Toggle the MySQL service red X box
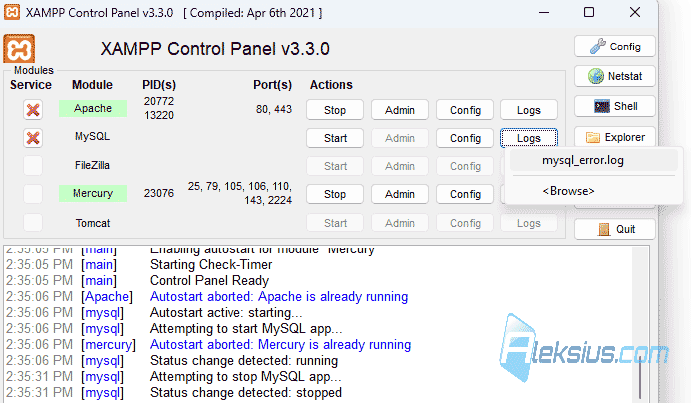 click(33, 138)
